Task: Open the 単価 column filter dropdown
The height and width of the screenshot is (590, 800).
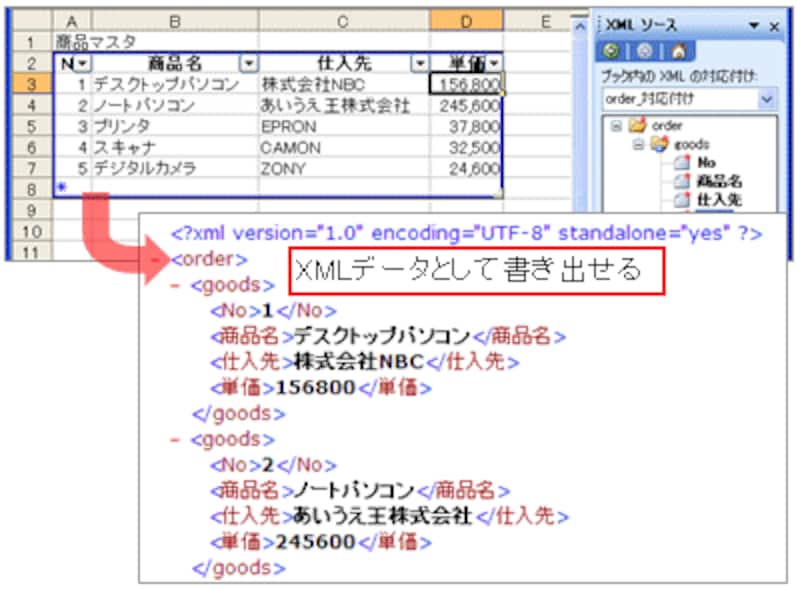Action: (x=494, y=64)
